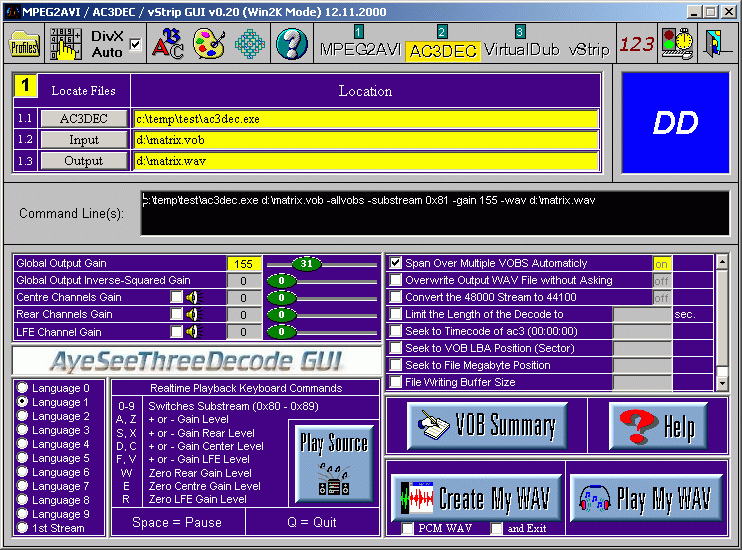Click the paint palette color icon

[208, 45]
